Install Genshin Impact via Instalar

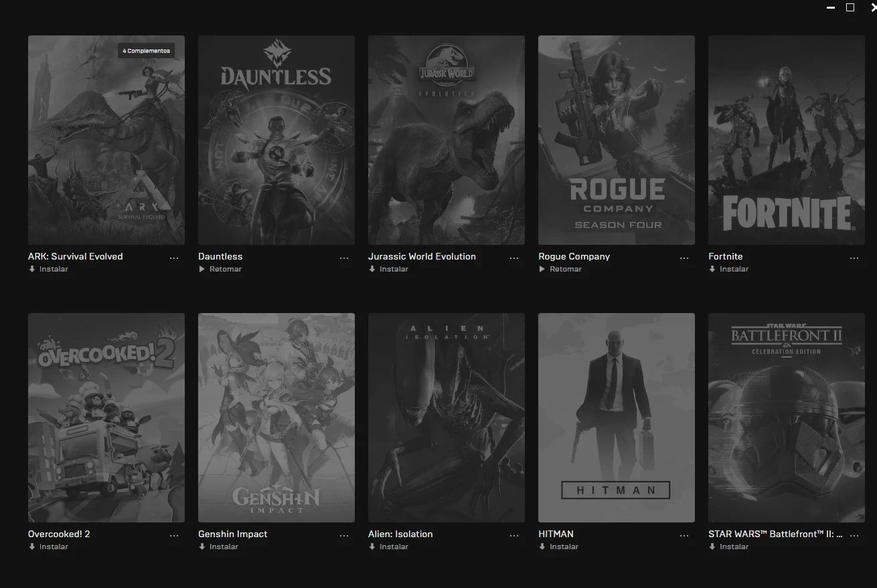click(x=218, y=547)
